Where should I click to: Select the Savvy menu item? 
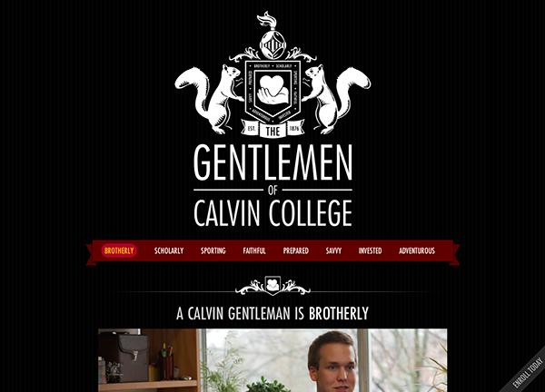(333, 250)
